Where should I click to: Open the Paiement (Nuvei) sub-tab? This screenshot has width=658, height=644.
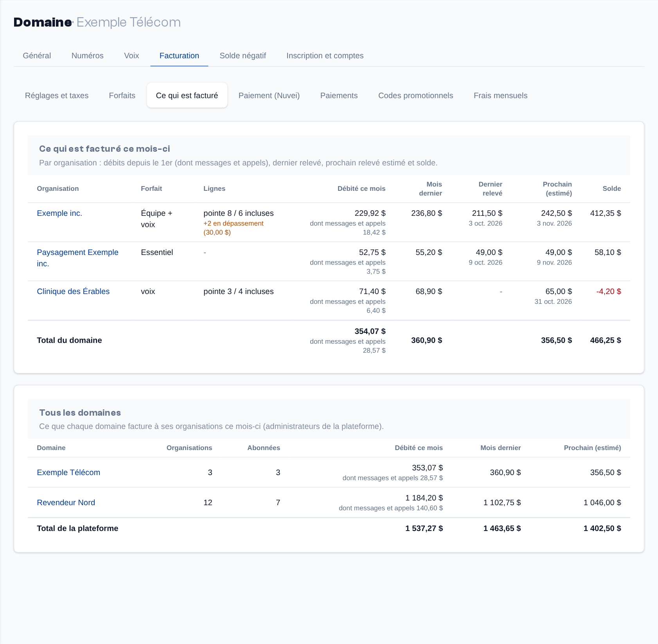pyautogui.click(x=269, y=95)
